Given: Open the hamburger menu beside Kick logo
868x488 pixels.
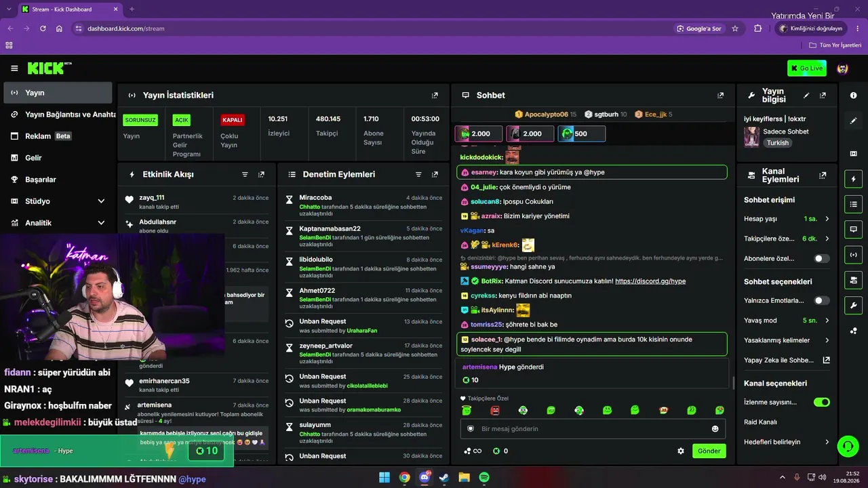Looking at the screenshot, I should (14, 68).
